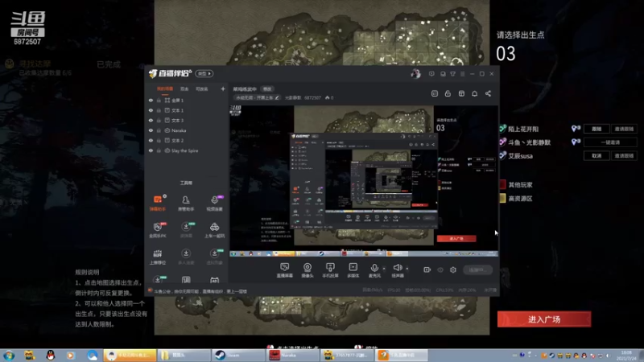Viewport: 644px width, 362px height.
Task: Open the 上车一起玩 car tool icon
Action: 214,230
